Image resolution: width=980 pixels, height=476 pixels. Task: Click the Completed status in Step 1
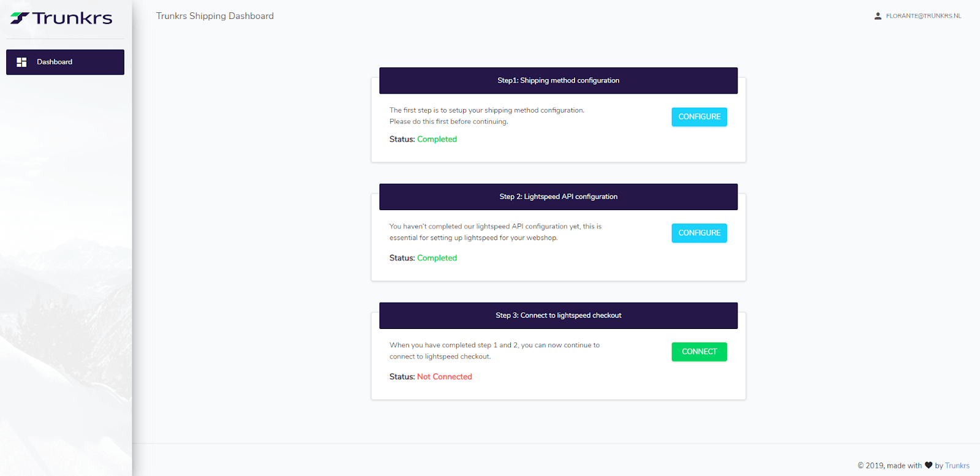point(437,139)
